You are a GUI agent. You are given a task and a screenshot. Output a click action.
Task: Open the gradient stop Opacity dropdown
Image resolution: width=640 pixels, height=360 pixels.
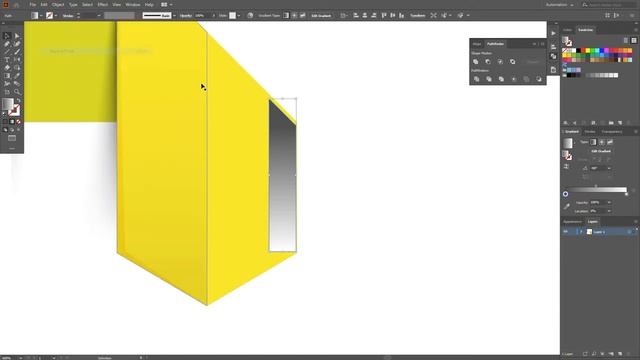click(609, 202)
